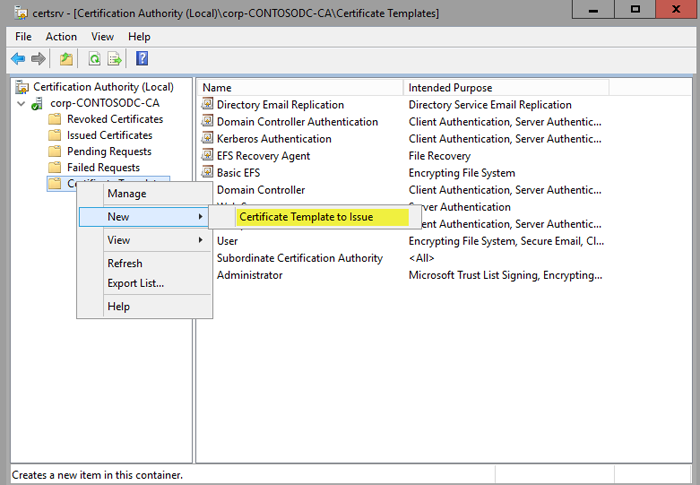700x485 pixels.
Task: Select the EFS Recovery Agent template icon
Action: pyautogui.click(x=208, y=156)
